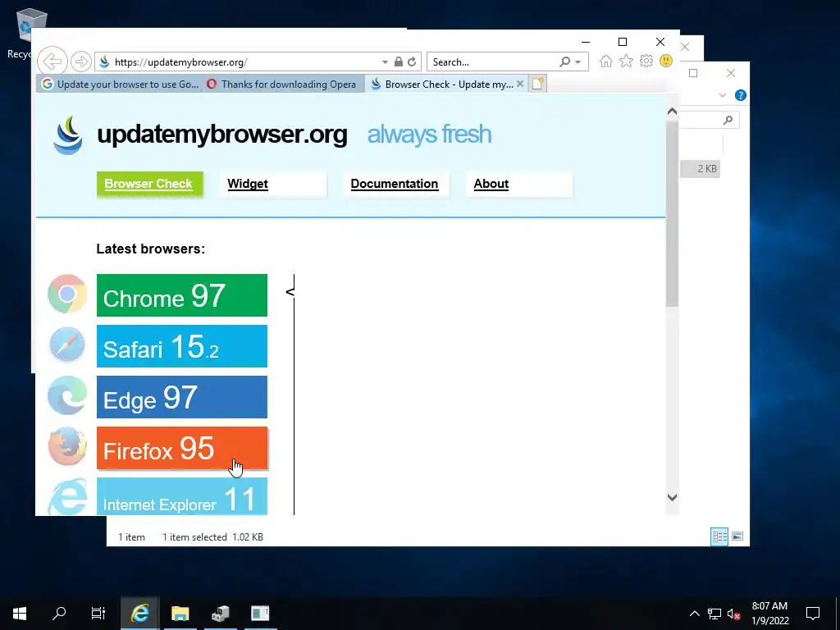This screenshot has height=630, width=840.
Task: Switch to the Update your browser Google tab
Action: [120, 84]
